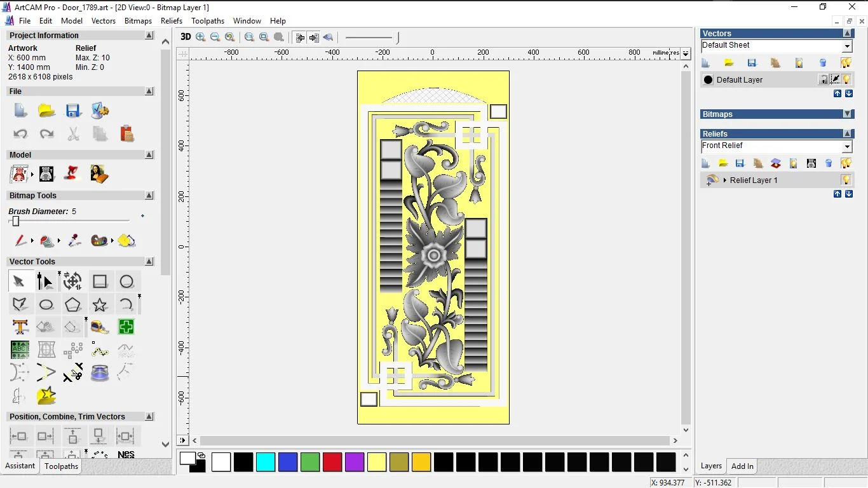Select the Create Star vector tool
The width and height of the screenshot is (868, 488).
[x=100, y=304]
